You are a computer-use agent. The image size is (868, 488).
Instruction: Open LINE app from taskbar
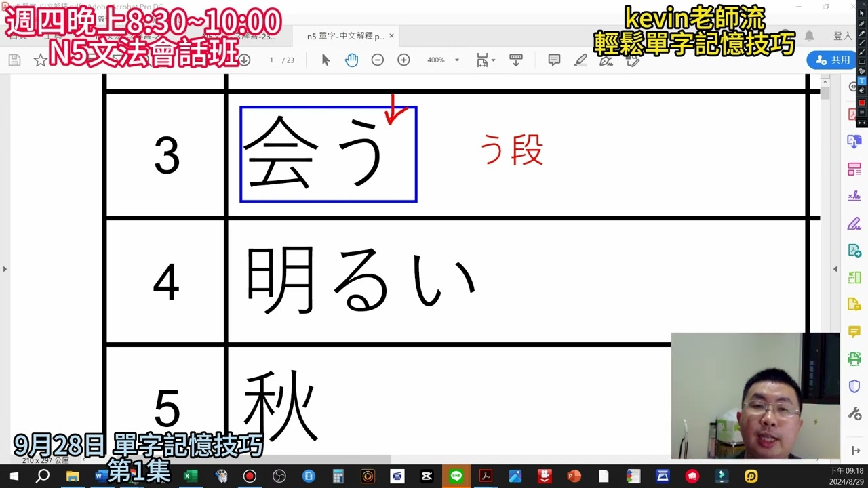coord(456,476)
